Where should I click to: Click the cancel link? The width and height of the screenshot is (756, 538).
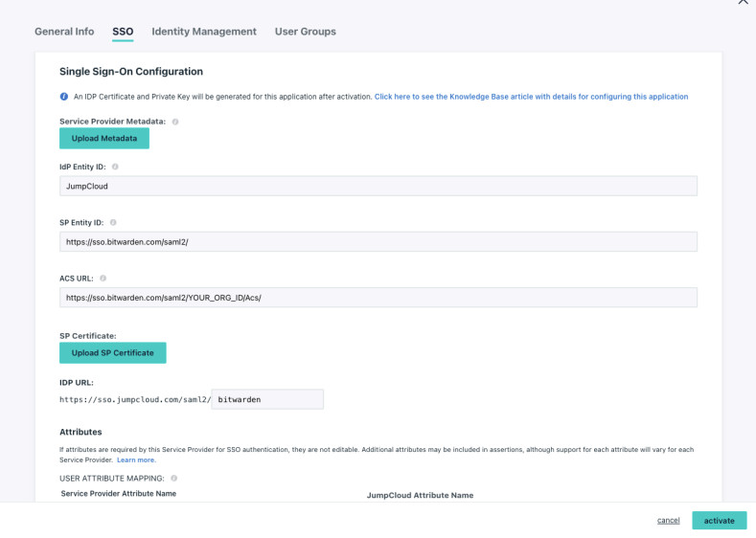click(x=668, y=521)
